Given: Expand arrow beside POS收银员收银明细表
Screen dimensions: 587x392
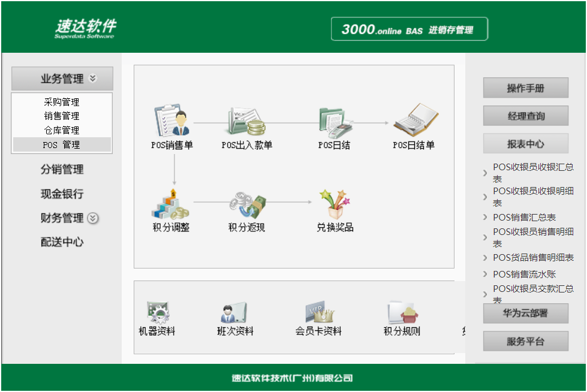Looking at the screenshot, I should 485,197.
